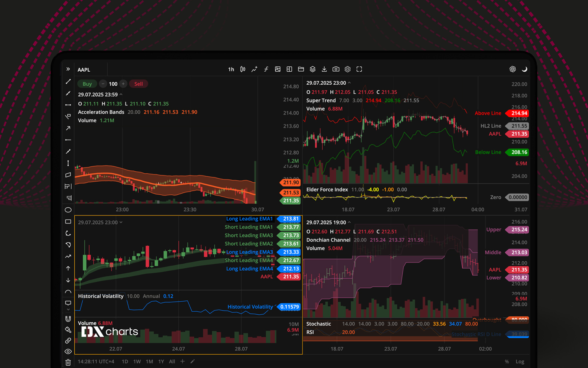Select the rectangle drawing tool
Viewport: 588px width, 368px height.
68,222
